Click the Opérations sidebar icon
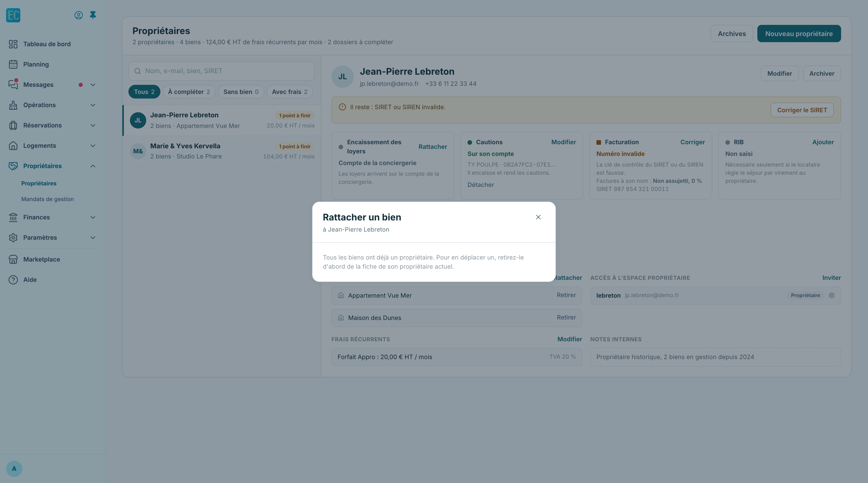This screenshot has width=868, height=483. pyautogui.click(x=13, y=105)
